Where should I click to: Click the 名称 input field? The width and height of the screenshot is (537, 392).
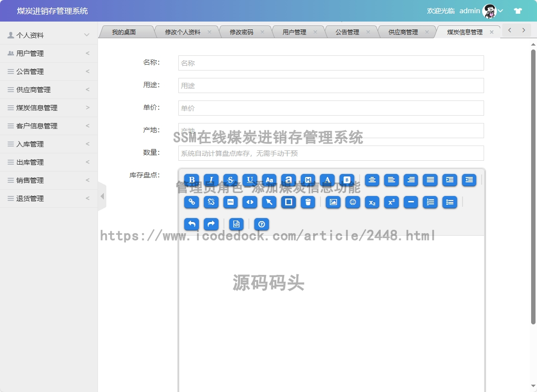pyautogui.click(x=331, y=63)
